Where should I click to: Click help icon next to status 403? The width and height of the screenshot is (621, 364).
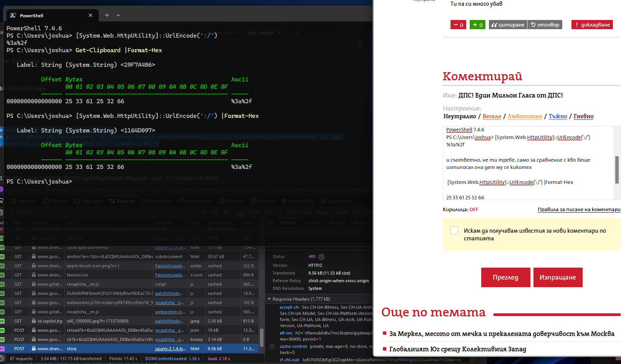coord(321,256)
